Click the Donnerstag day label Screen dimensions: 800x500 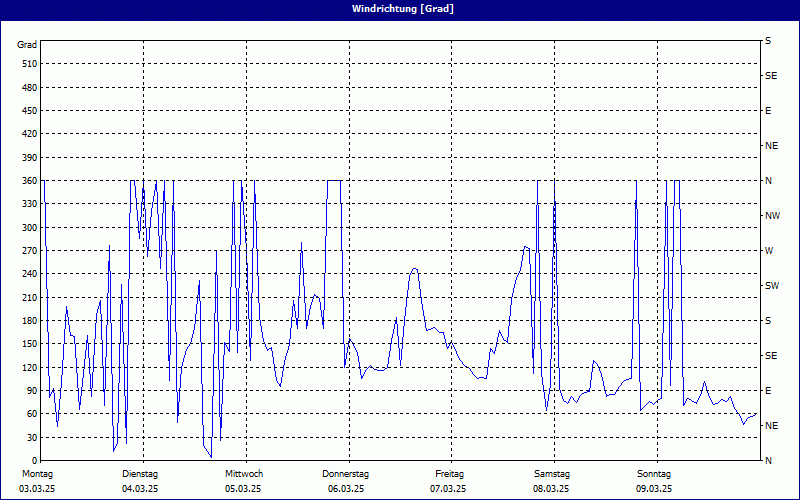pos(346,474)
